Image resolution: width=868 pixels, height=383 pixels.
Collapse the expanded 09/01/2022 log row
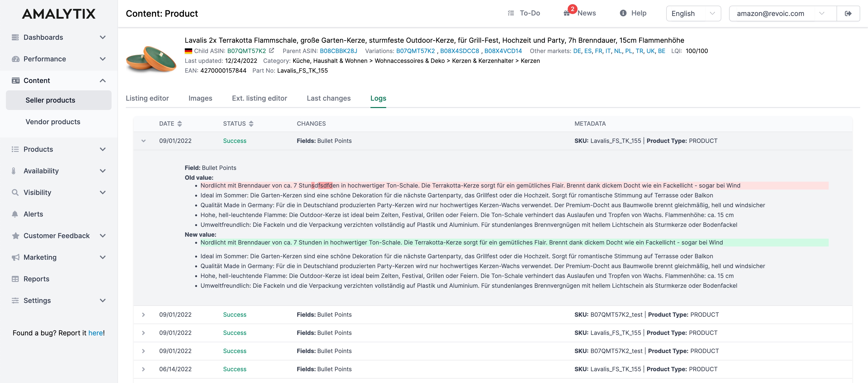144,141
